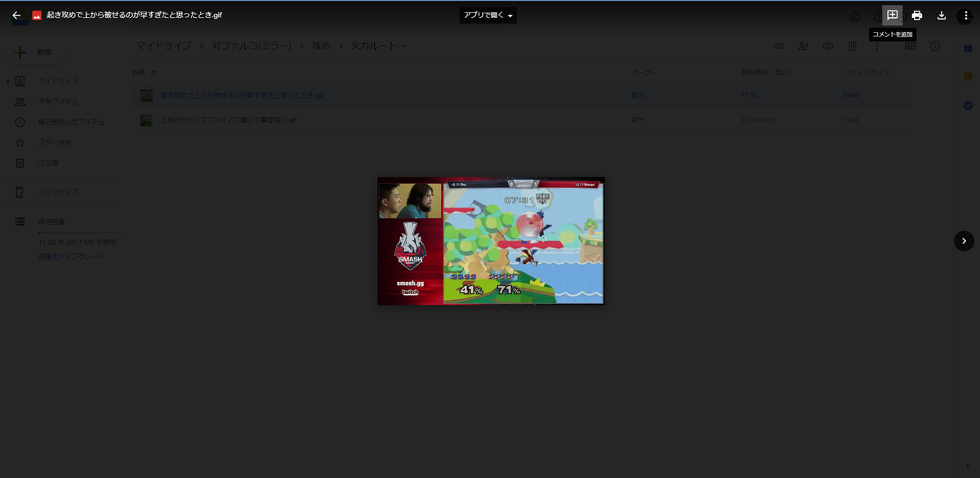Open Google Calendar icon in right side panel

point(968,48)
